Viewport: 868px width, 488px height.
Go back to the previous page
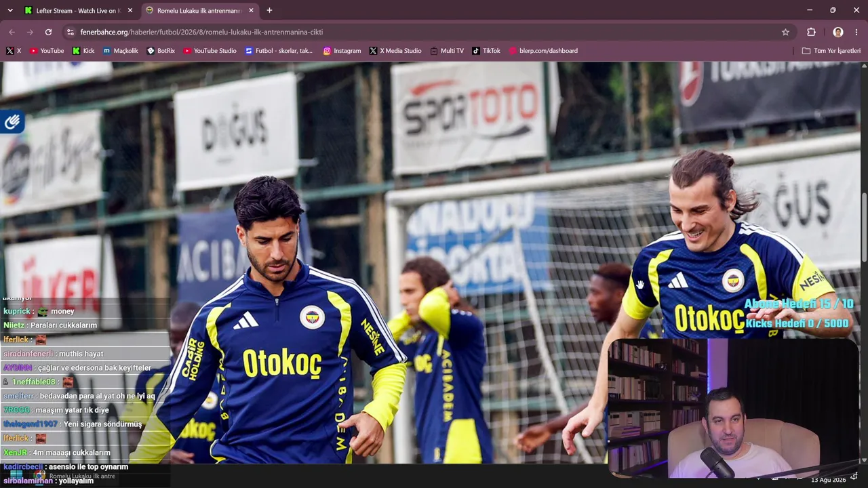pyautogui.click(x=12, y=32)
